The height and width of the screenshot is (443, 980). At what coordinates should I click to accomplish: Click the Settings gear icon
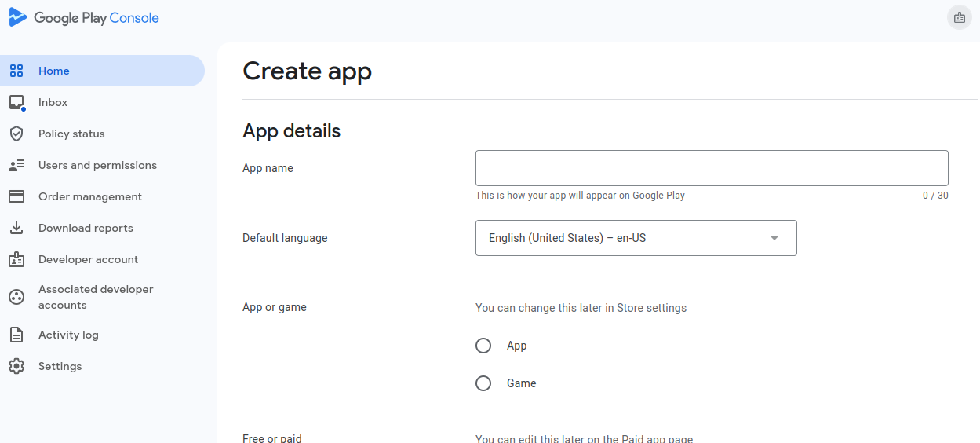[16, 366]
